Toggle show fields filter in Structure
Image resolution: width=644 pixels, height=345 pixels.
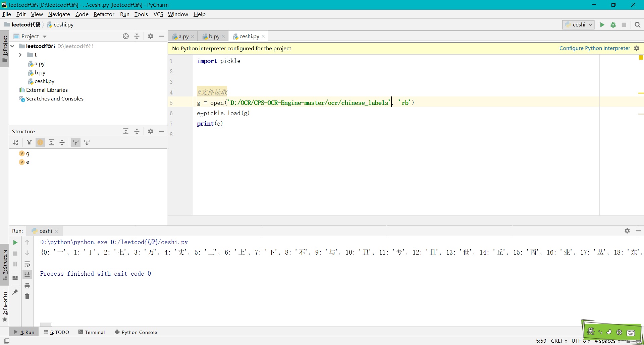click(x=40, y=142)
